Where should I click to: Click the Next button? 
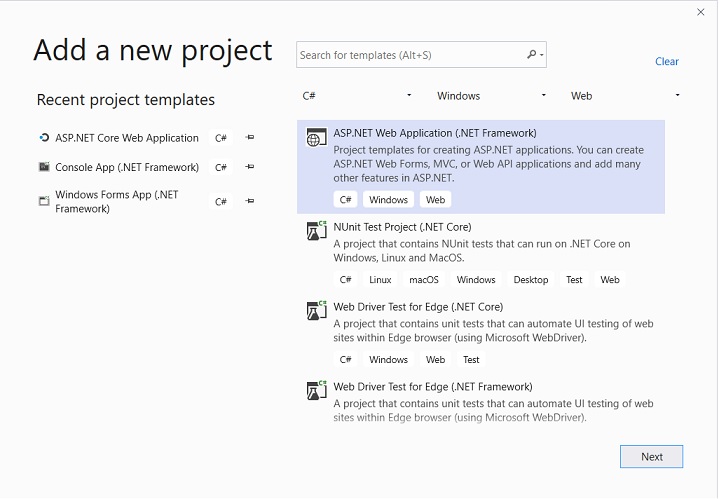coord(651,456)
